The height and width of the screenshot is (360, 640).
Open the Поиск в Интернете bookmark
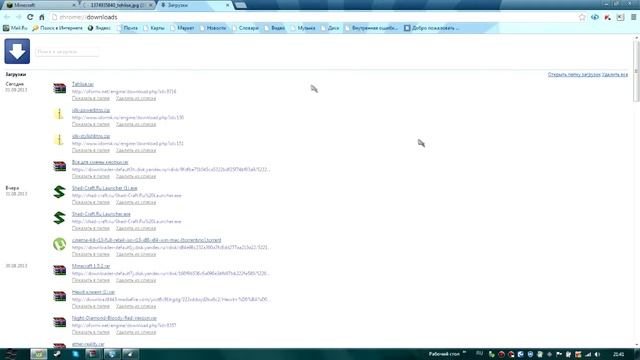[x=58, y=28]
